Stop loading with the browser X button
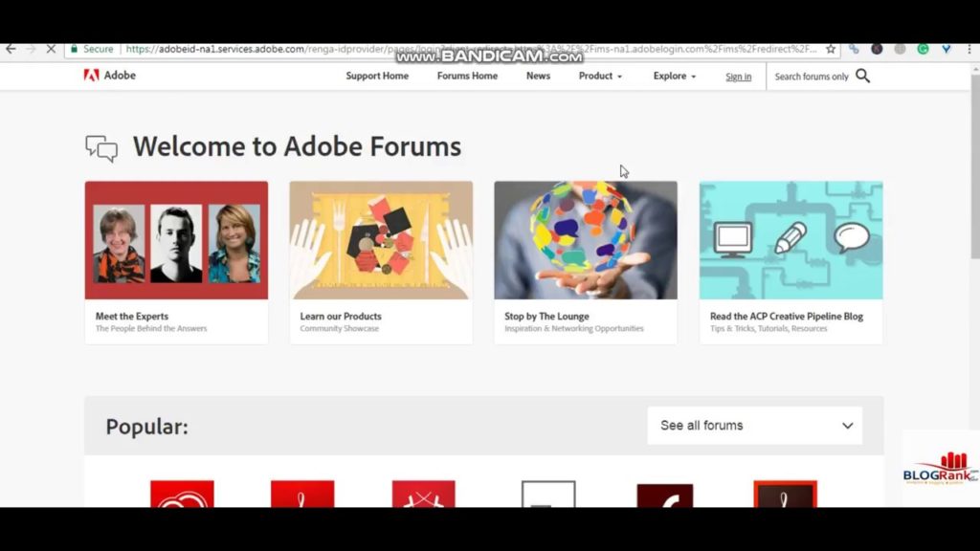This screenshot has width=980, height=551. point(52,49)
